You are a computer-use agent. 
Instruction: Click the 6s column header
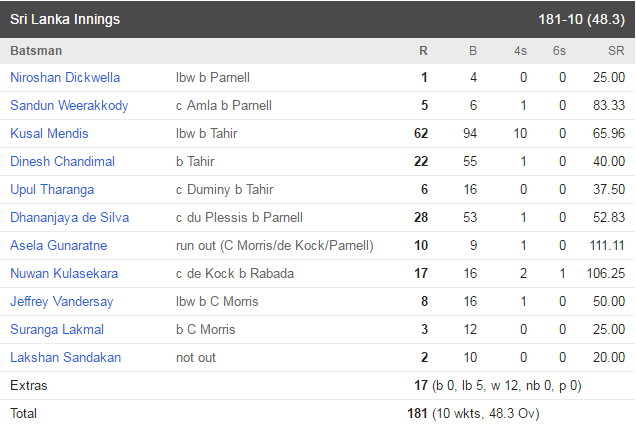tap(559, 51)
